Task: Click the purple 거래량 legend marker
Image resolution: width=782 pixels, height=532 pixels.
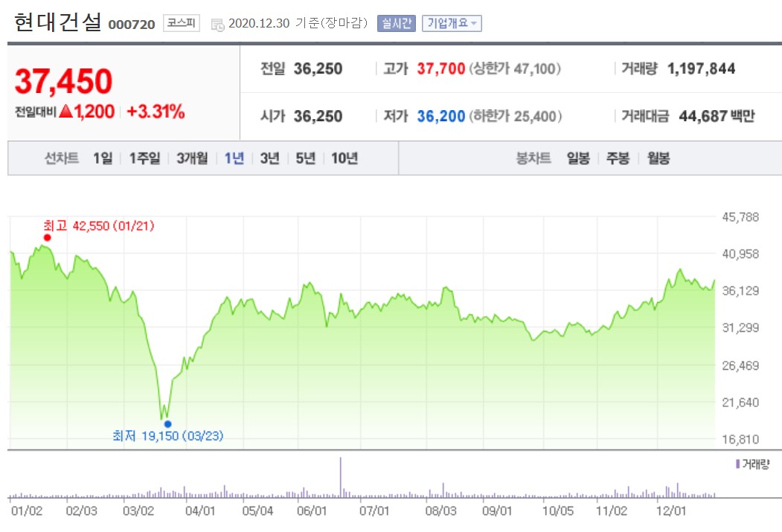Action: pyautogui.click(x=737, y=464)
